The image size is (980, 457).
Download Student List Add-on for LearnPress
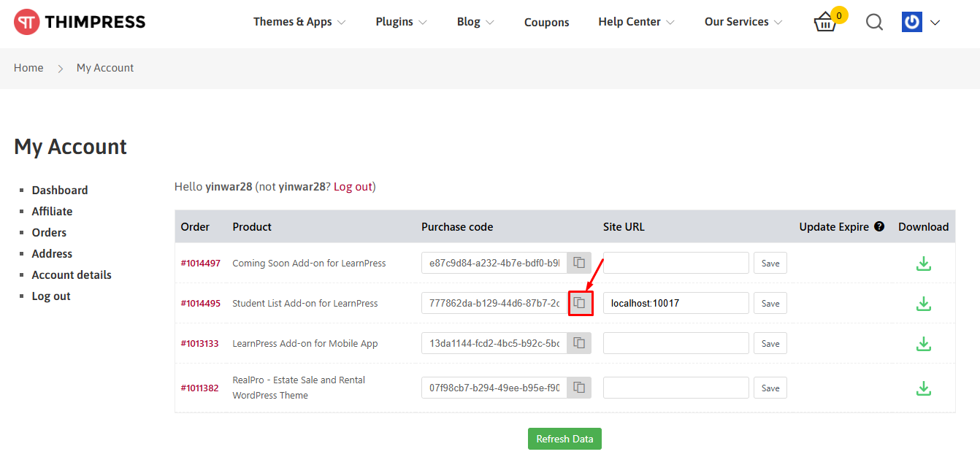(x=924, y=303)
